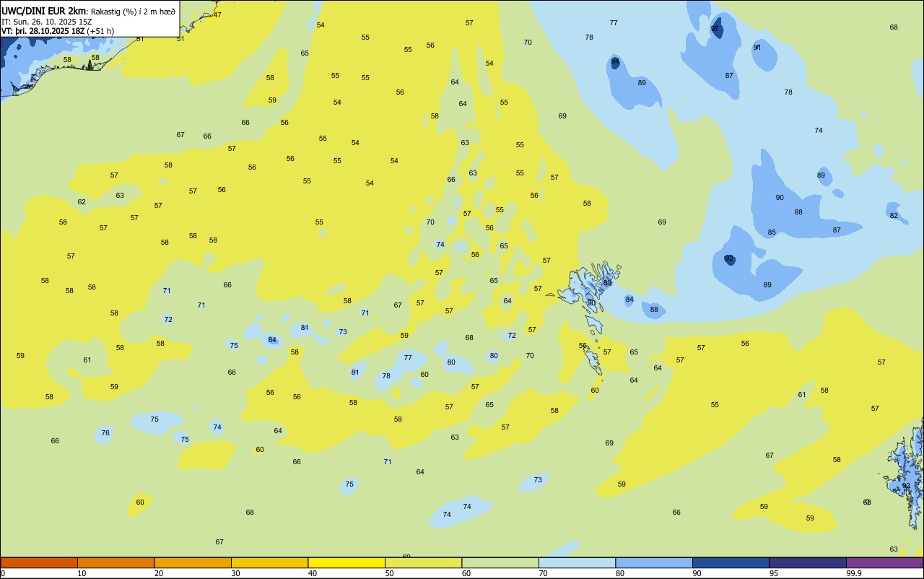Select the dark blue 90–95 legend swatch
The height and width of the screenshot is (579, 924).
731,562
